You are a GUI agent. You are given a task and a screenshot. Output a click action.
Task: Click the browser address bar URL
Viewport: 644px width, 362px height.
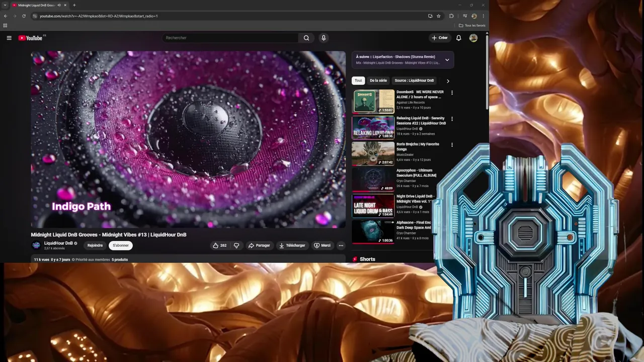point(99,16)
